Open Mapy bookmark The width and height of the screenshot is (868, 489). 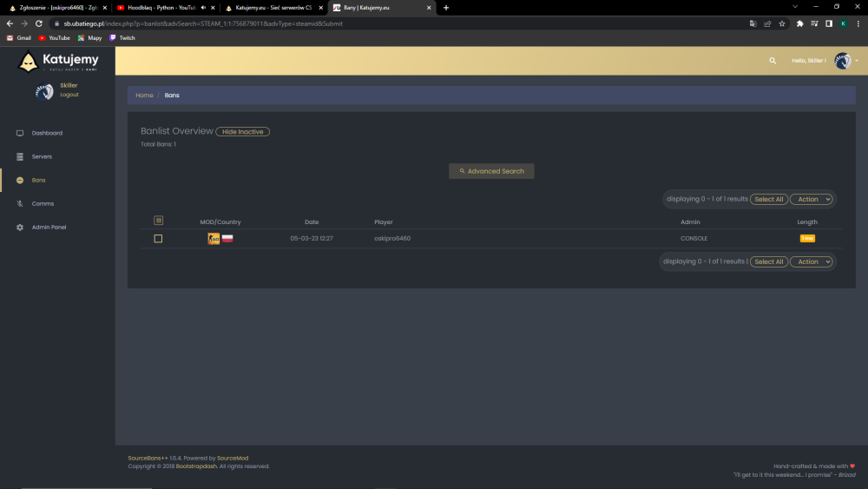coord(89,38)
